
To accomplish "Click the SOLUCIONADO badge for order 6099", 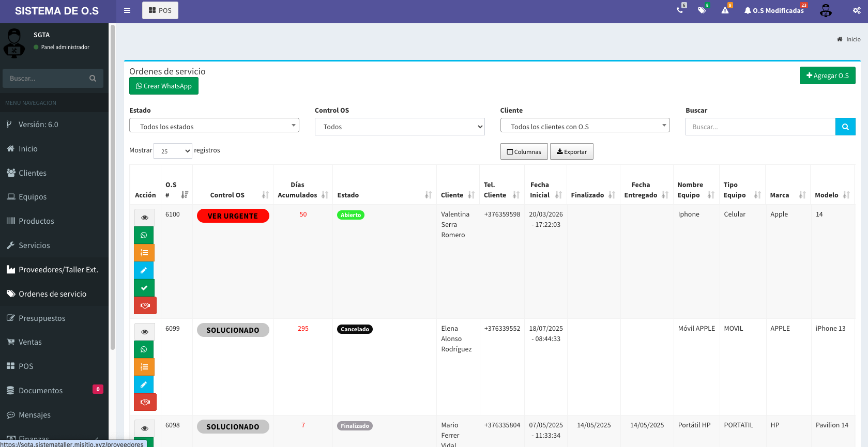I will coord(233,330).
